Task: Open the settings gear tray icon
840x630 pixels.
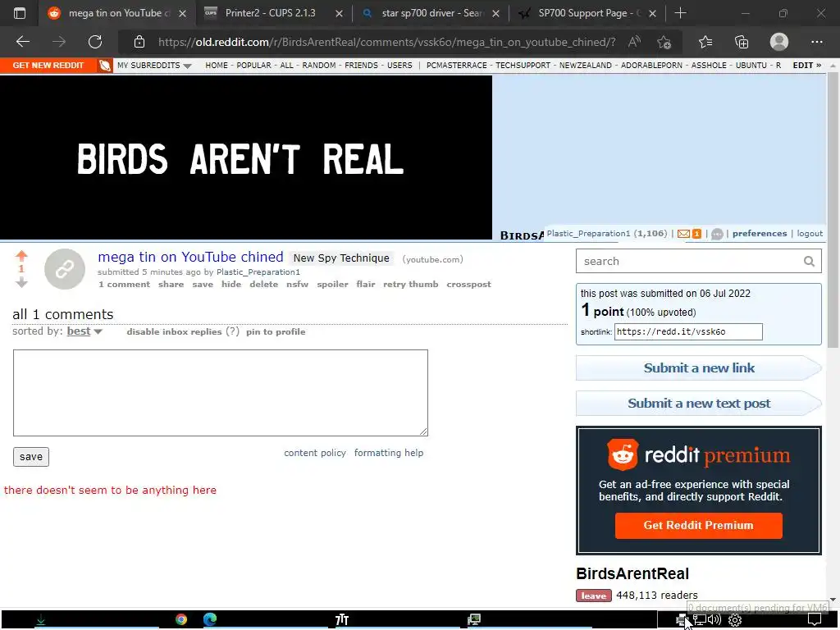Action: [735, 620]
